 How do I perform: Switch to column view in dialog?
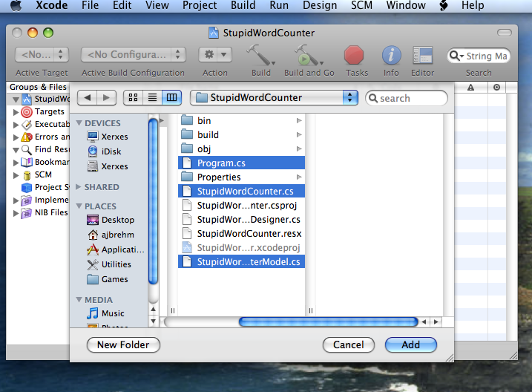[x=171, y=98]
